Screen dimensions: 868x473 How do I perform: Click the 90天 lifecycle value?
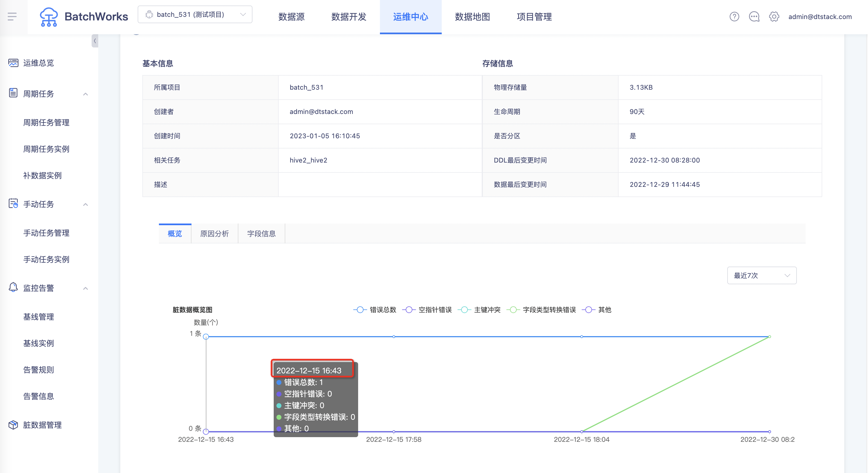point(637,111)
